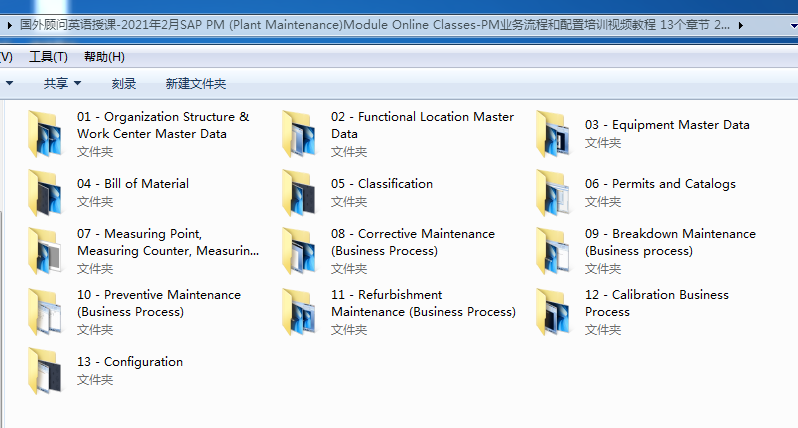Open the toolbar dropdown arrow left of 共享
The width and height of the screenshot is (798, 428).
point(9,83)
